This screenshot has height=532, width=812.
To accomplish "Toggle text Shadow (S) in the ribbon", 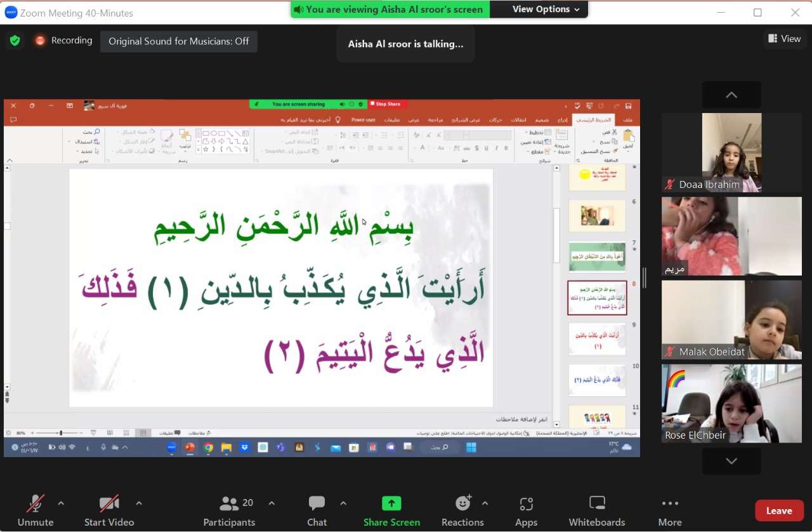I will point(475,148).
